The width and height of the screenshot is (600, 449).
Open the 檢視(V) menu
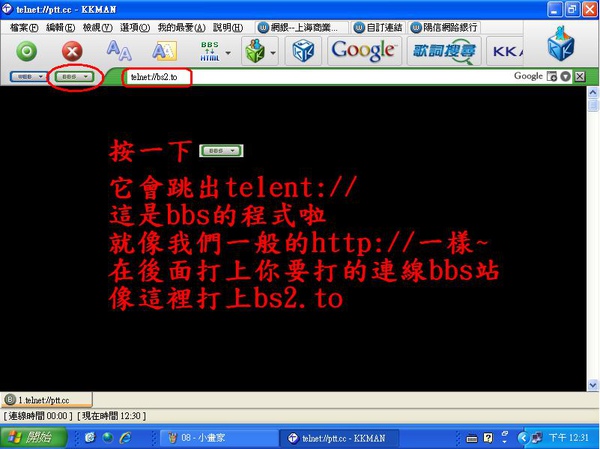98,28
